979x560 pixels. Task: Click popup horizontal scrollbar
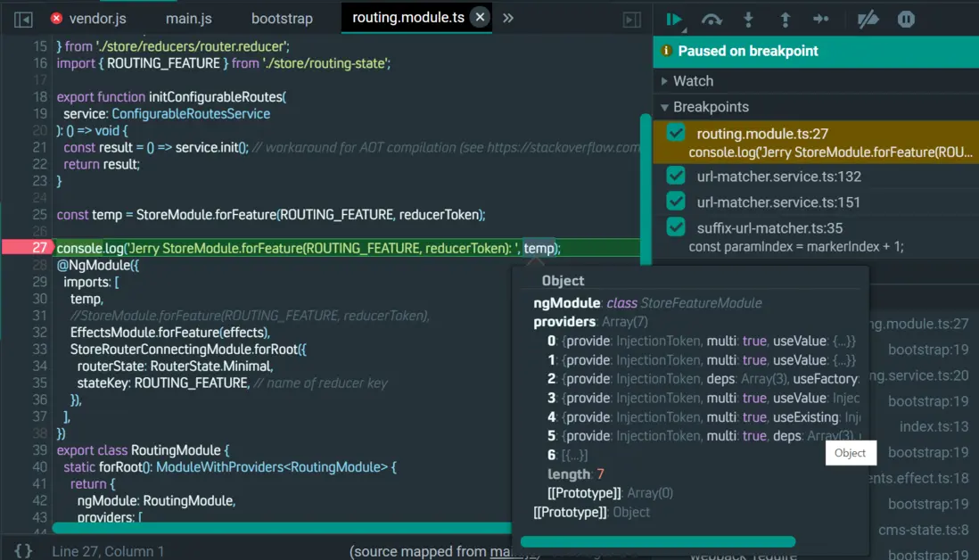tap(658, 541)
